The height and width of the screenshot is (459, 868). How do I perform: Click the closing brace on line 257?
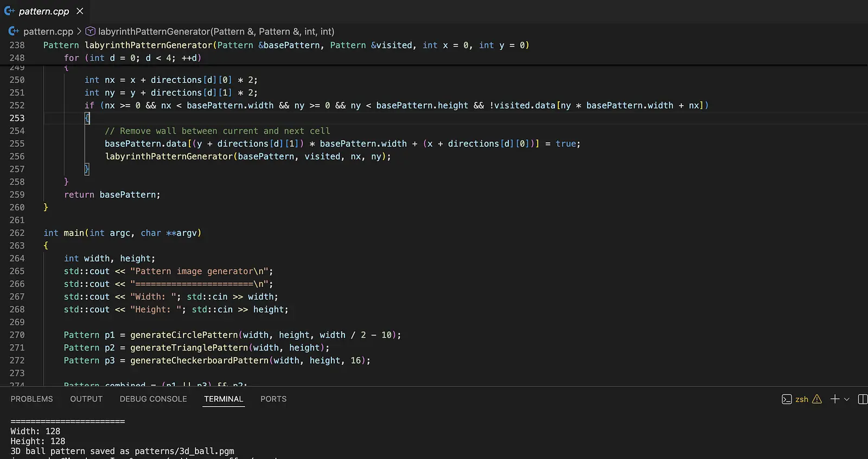(87, 169)
